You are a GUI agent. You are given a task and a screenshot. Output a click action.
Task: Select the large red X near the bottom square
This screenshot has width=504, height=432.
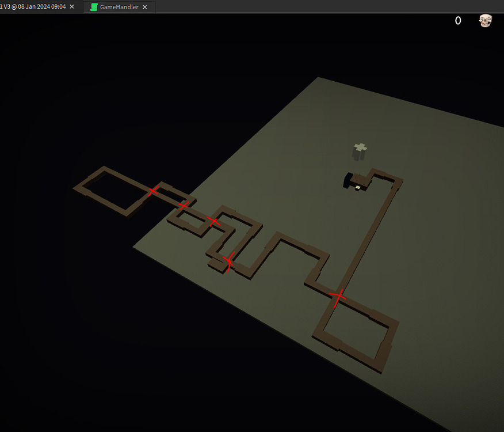(x=338, y=295)
